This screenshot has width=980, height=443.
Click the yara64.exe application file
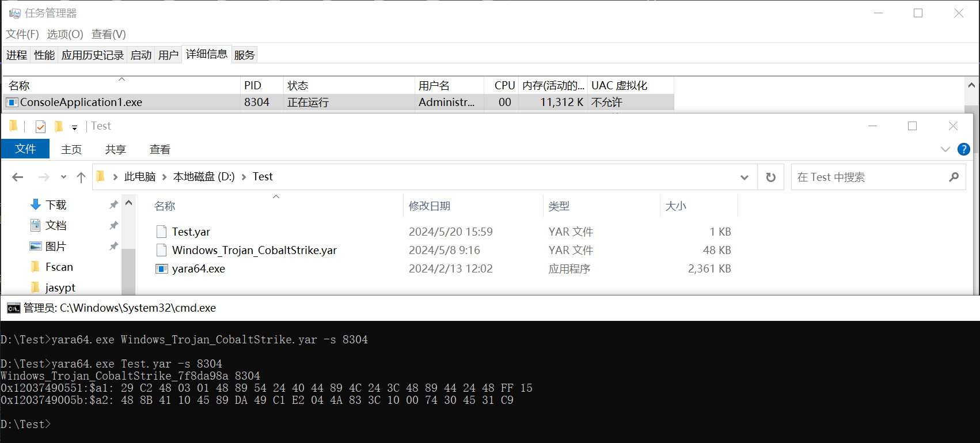(x=198, y=269)
